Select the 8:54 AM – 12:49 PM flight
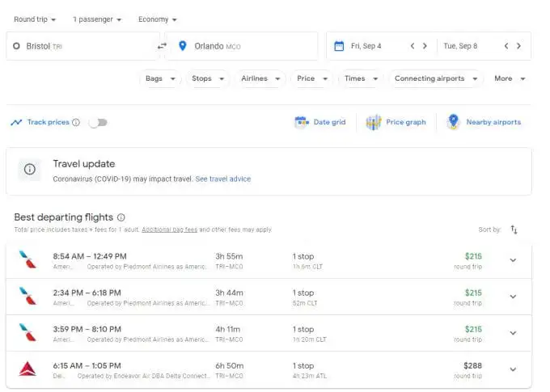The width and height of the screenshot is (550, 392). click(x=269, y=260)
